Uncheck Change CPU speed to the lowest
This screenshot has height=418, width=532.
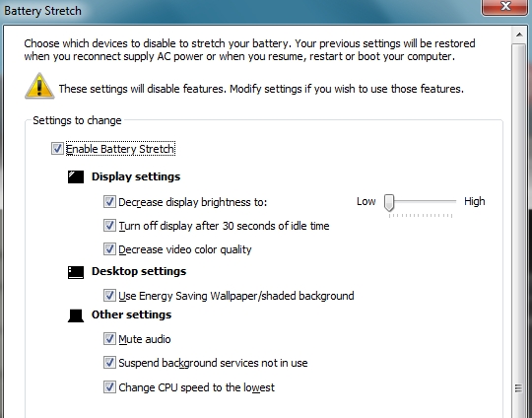(109, 386)
